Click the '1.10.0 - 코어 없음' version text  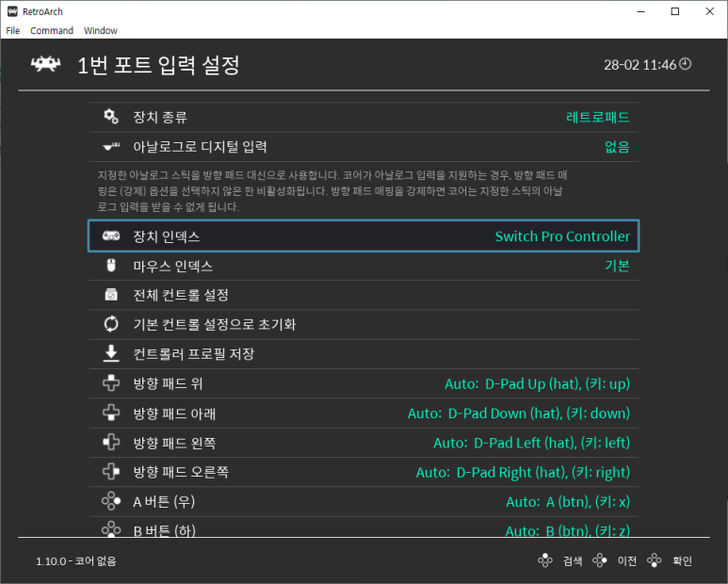point(76,561)
